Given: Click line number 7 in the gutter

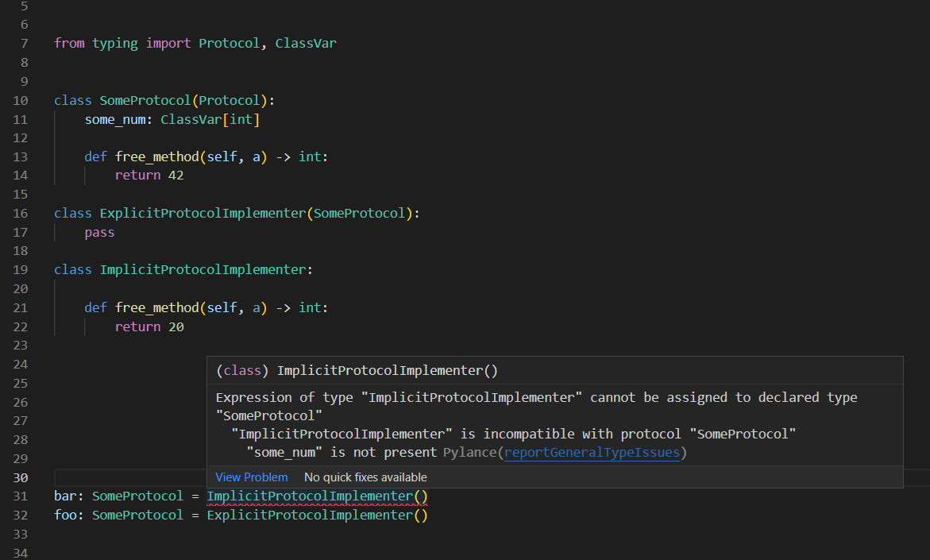Looking at the screenshot, I should click(x=22, y=43).
